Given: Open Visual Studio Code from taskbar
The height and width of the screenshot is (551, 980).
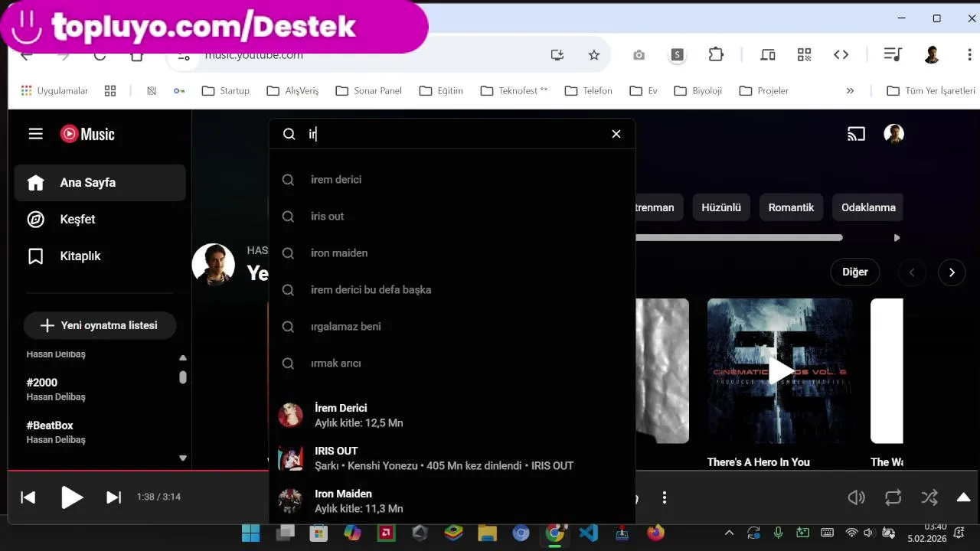Looking at the screenshot, I should coord(588,533).
